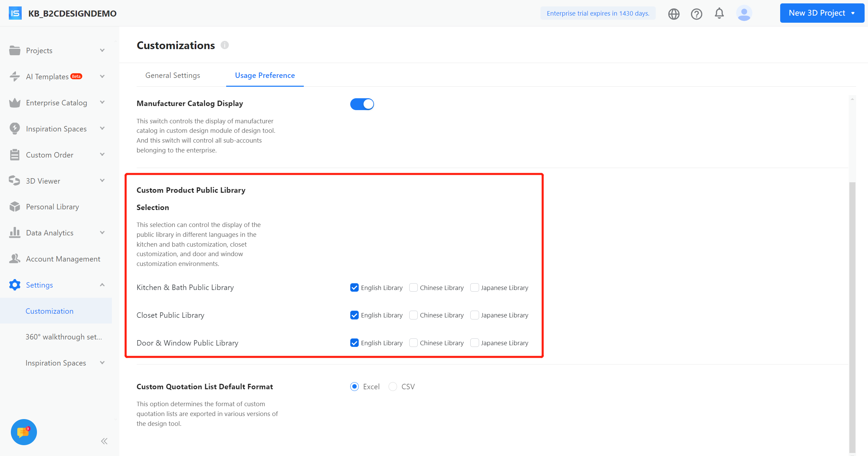This screenshot has height=456, width=868.
Task: Click the globe language icon
Action: [674, 14]
